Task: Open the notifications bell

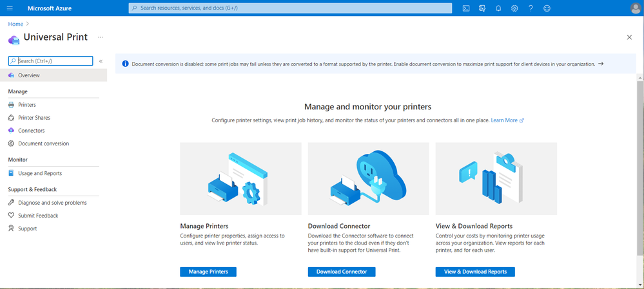Action: (498, 8)
